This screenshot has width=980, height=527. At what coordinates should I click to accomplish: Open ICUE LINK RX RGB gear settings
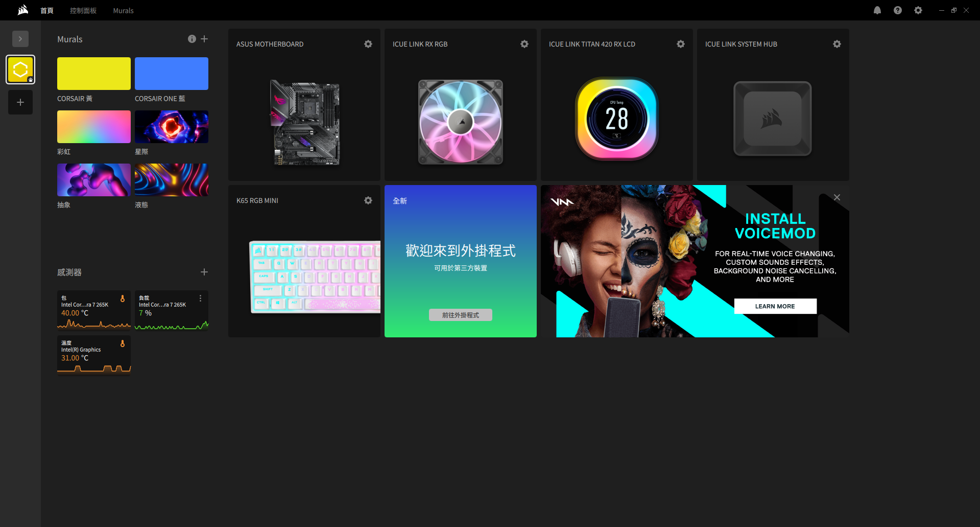coord(524,44)
